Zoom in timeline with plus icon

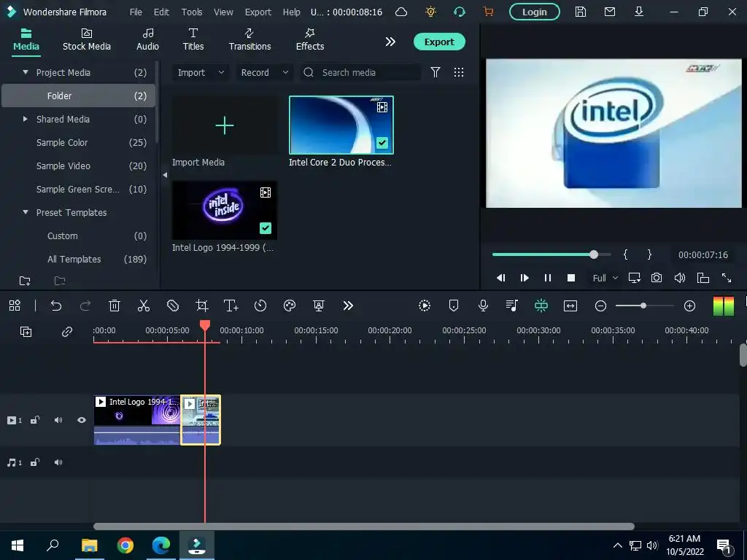(689, 306)
